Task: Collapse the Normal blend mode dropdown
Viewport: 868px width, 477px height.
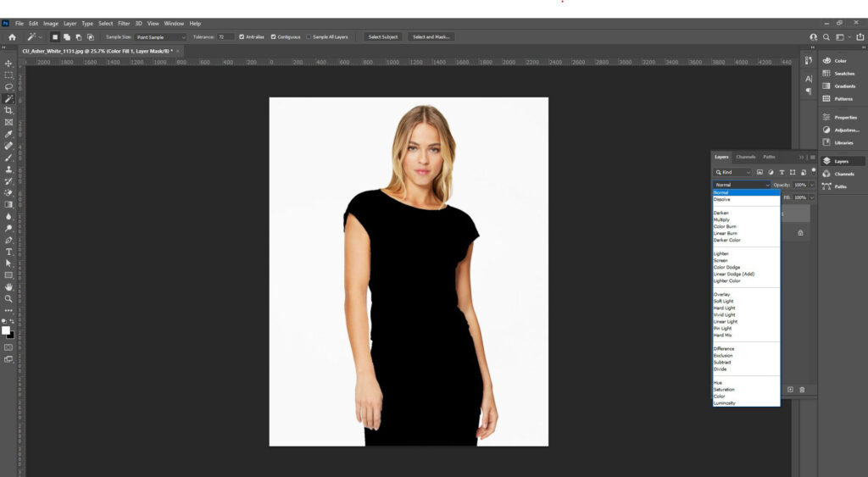Action: tap(741, 185)
